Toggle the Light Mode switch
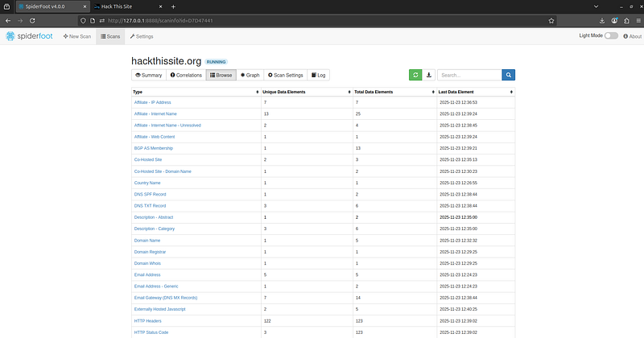 click(611, 35)
